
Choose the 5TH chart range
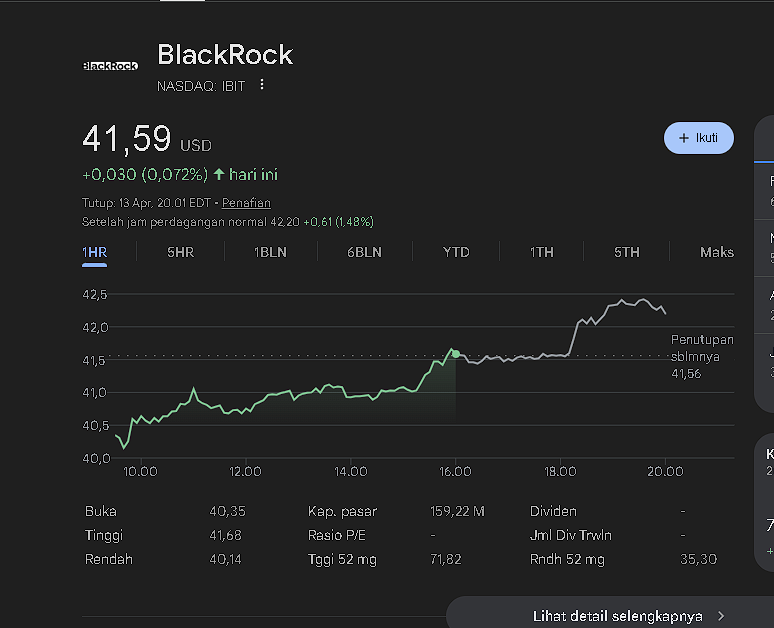click(627, 252)
